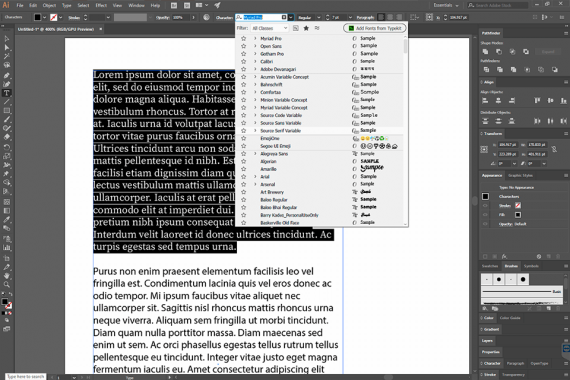Close the Untitled-1 document tab

[101, 29]
